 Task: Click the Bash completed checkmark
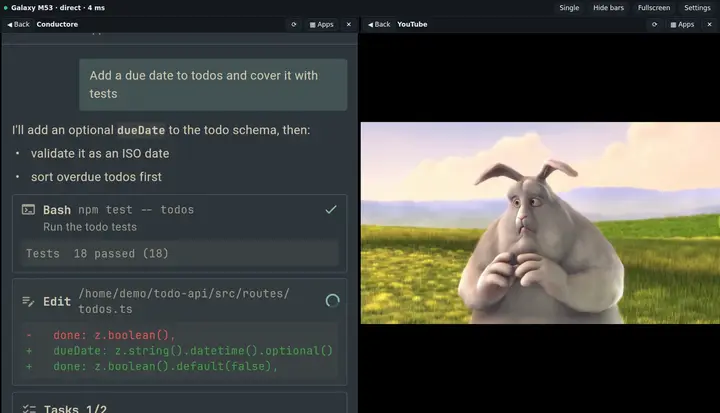[331, 209]
